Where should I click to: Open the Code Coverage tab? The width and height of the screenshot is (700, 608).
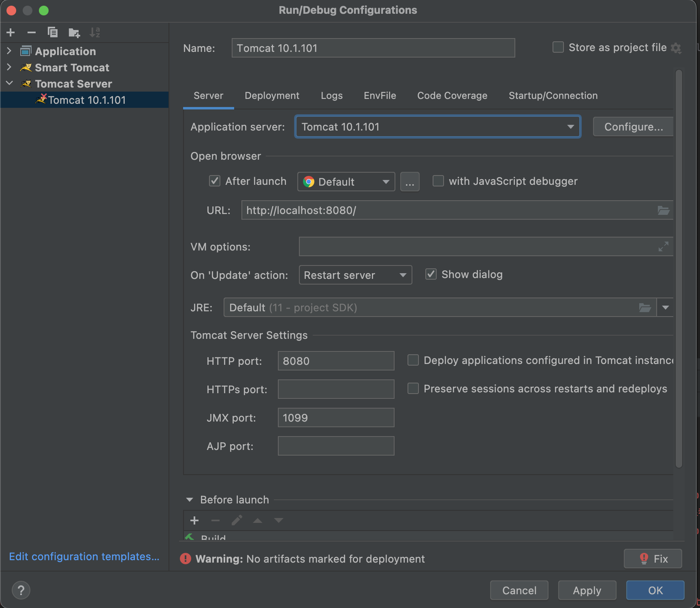(452, 96)
